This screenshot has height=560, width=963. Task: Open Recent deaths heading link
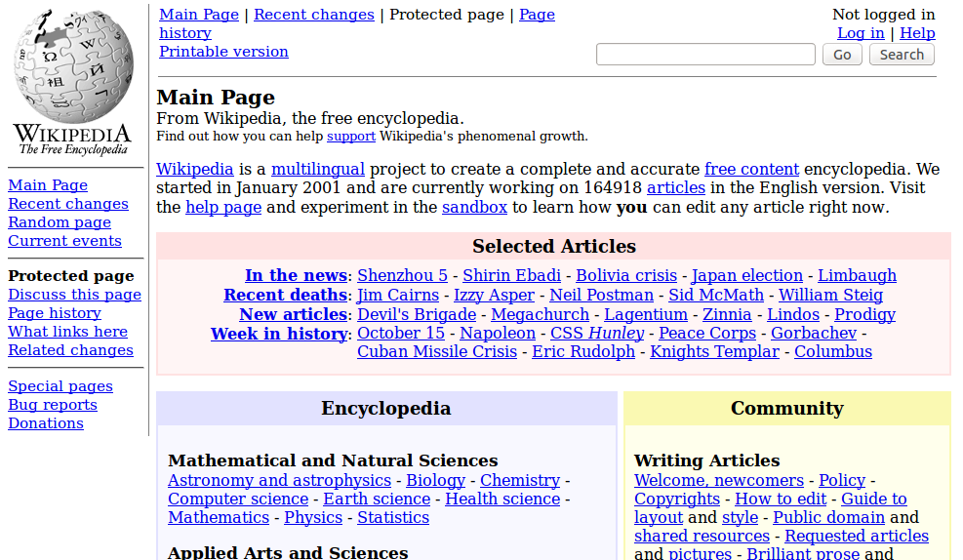click(286, 296)
